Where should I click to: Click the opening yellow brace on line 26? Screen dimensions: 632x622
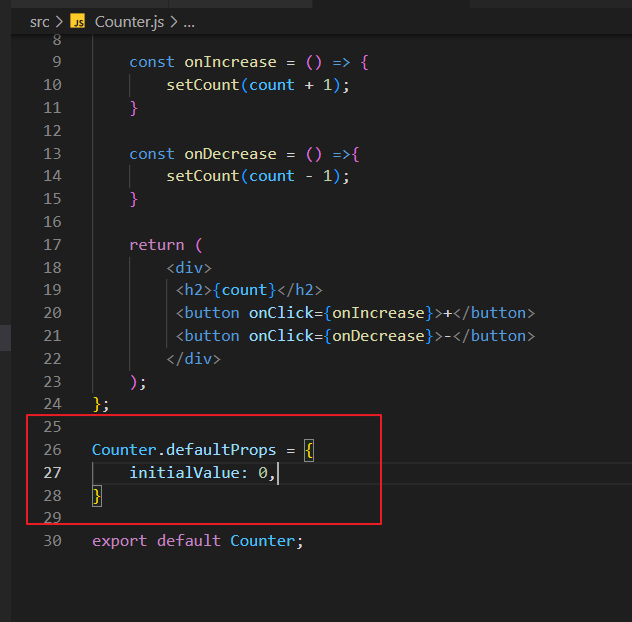309,450
